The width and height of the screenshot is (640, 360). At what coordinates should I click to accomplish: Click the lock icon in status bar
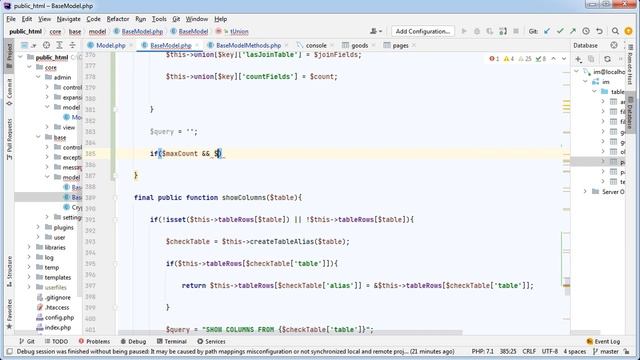627,351
